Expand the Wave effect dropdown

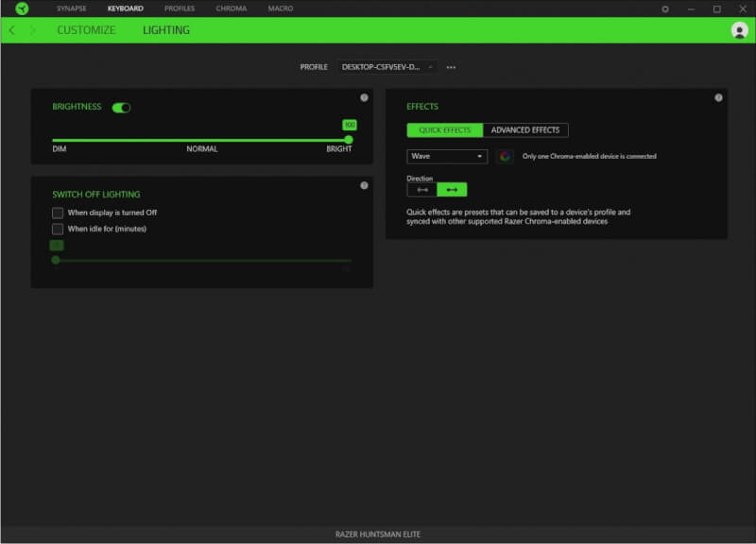447,156
